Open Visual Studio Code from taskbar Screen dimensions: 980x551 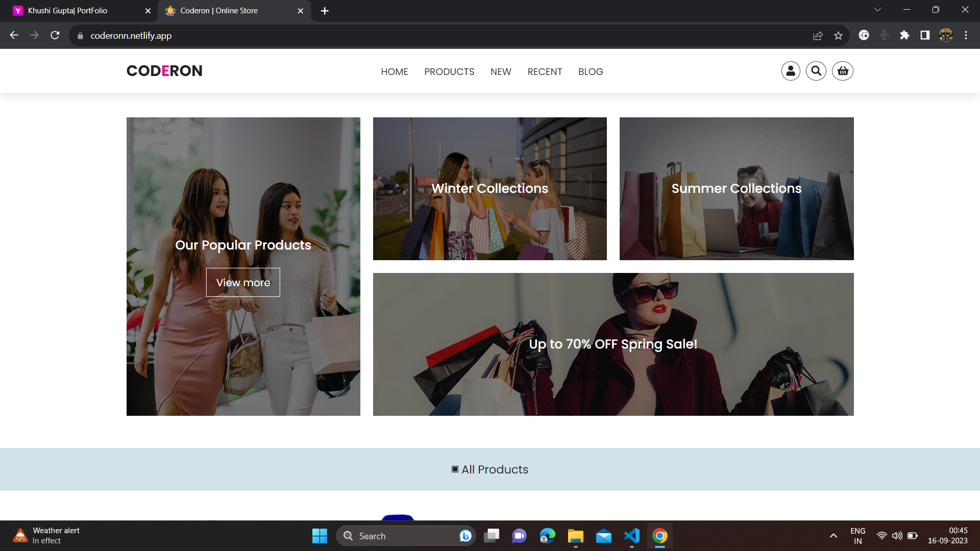[632, 536]
